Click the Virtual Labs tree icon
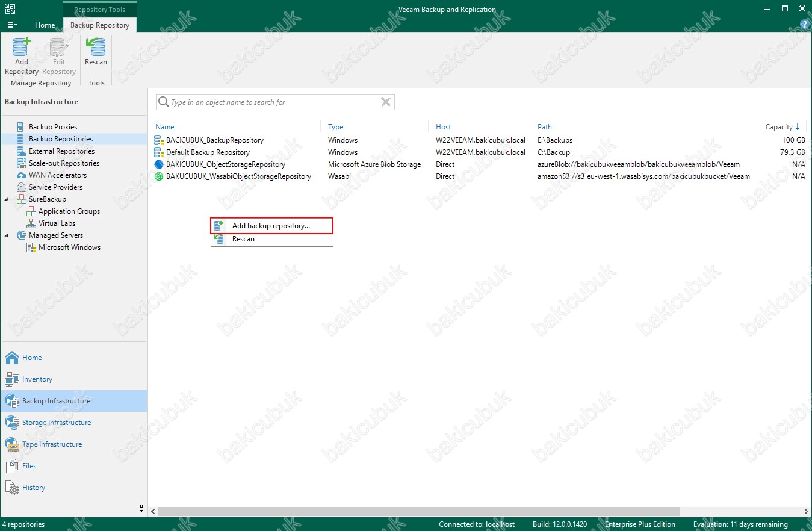This screenshot has width=812, height=531. [x=31, y=223]
